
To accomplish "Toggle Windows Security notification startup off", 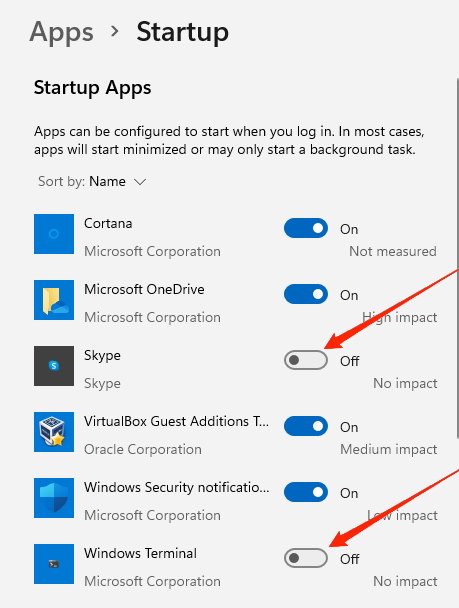I will point(306,492).
